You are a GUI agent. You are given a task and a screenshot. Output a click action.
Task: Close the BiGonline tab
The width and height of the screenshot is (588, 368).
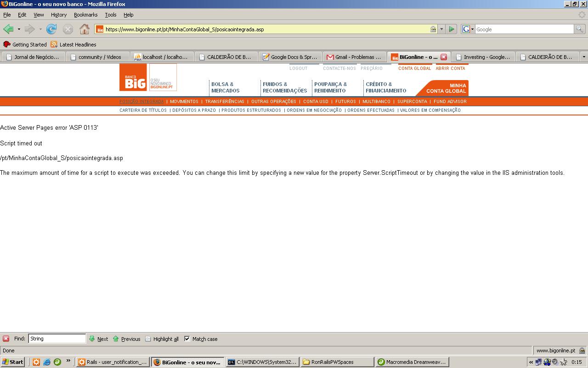tap(444, 57)
